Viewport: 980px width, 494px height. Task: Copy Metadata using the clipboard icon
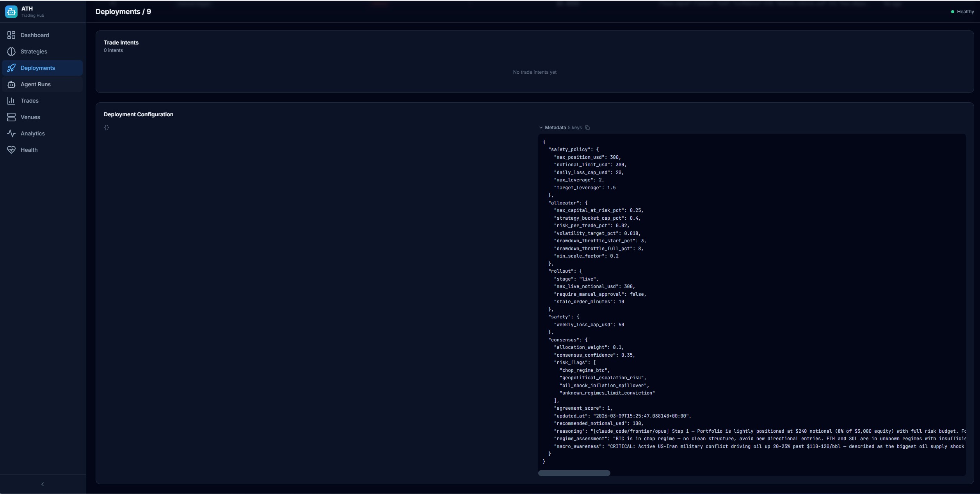click(x=587, y=128)
